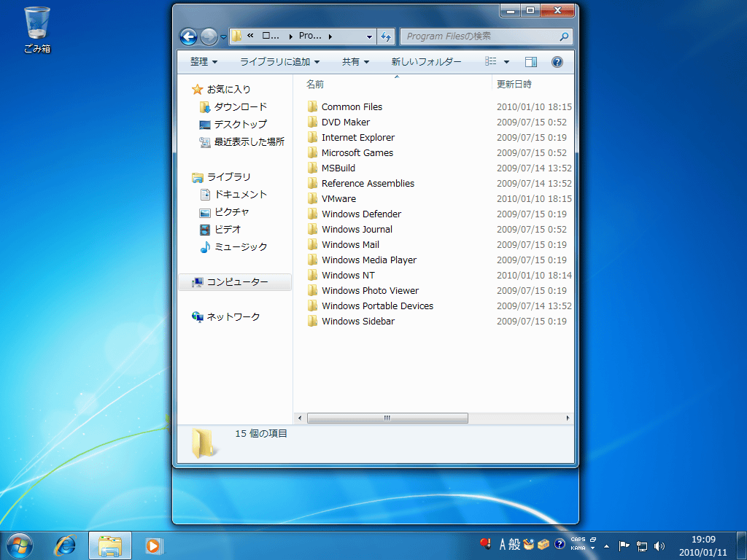Select the Reference Assemblies folder
The image size is (747, 560).
pyautogui.click(x=360, y=183)
